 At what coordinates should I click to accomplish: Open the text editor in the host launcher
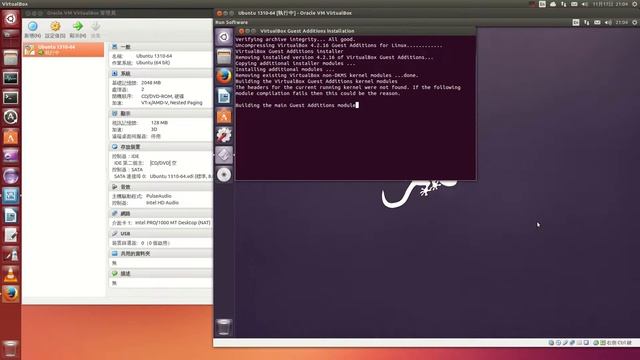(x=10, y=235)
